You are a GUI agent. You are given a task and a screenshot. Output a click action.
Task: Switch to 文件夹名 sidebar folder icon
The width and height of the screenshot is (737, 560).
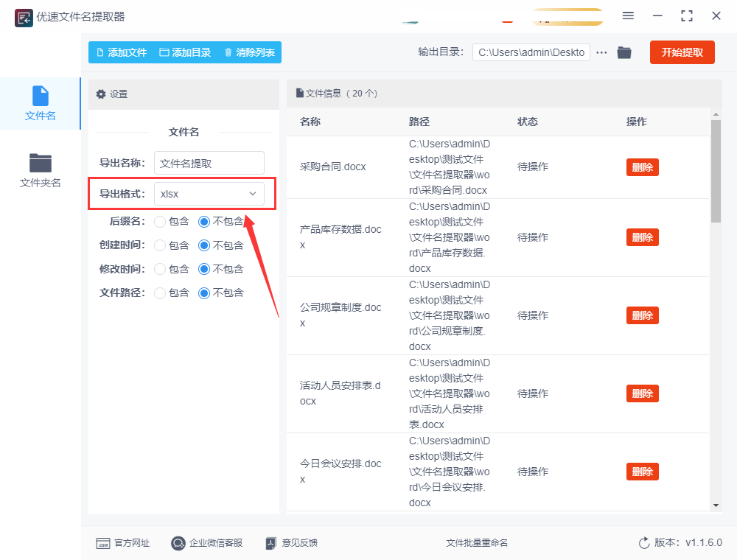point(40,162)
